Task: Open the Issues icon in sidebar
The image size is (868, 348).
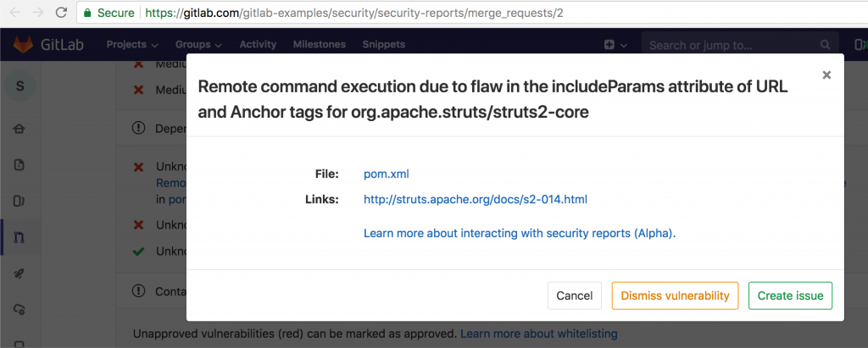Action: [19, 202]
